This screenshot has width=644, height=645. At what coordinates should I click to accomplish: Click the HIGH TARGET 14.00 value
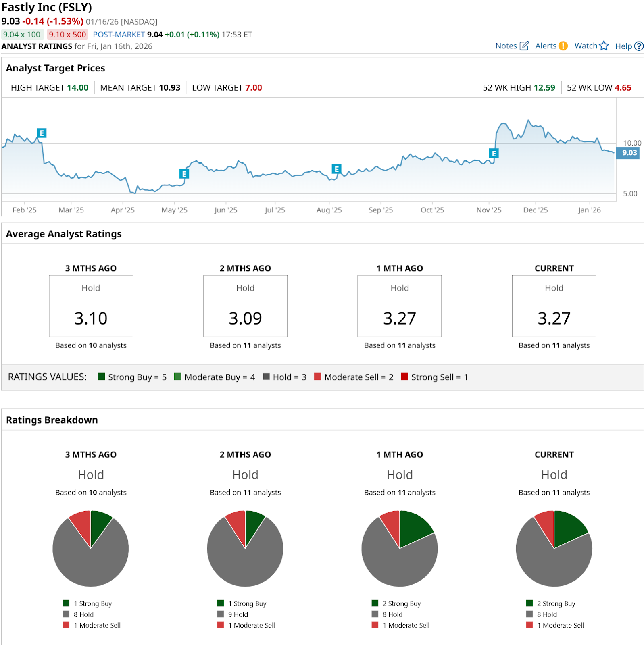pyautogui.click(x=77, y=88)
